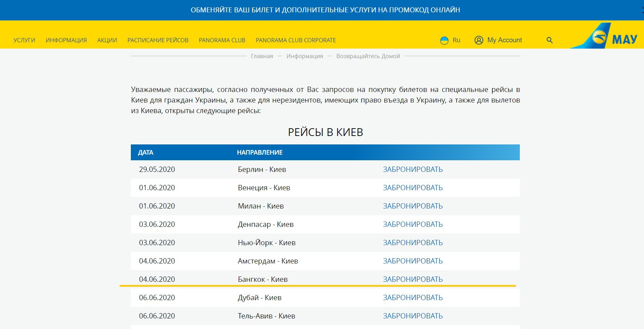644x329 pixels.
Task: Click the search magnifier icon
Action: [x=549, y=40]
